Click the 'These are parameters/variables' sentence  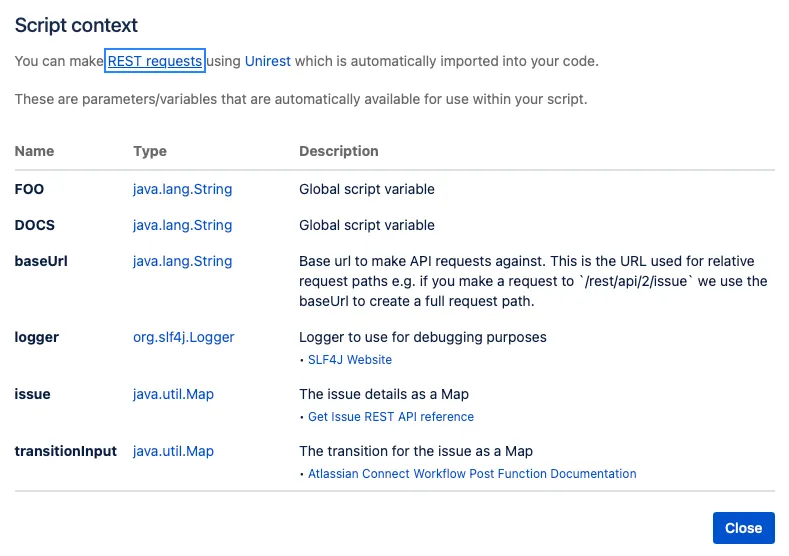pos(301,99)
